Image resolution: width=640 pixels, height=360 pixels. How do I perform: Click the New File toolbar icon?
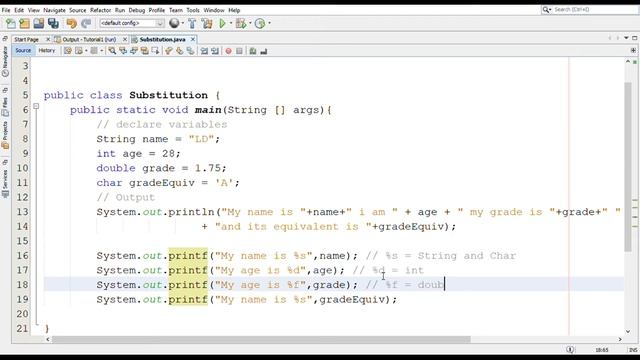[x=11, y=24]
